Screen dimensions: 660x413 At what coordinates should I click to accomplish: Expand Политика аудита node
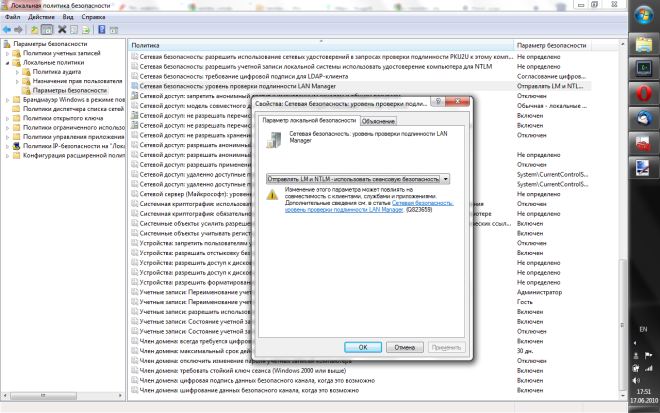tap(17, 72)
